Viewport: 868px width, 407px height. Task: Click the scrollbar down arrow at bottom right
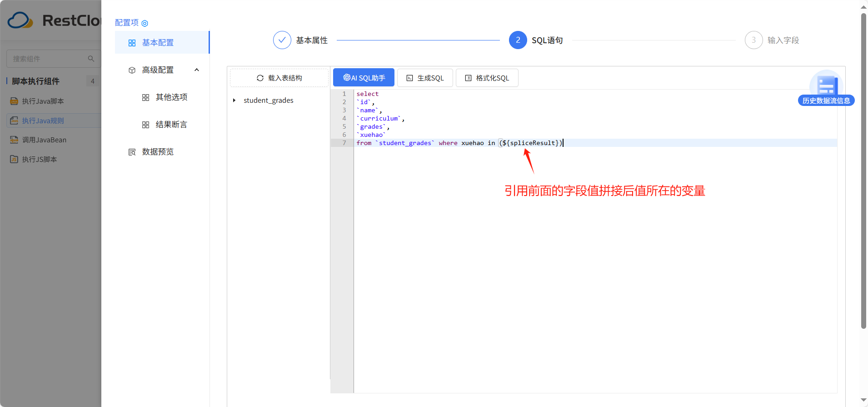coord(863,400)
